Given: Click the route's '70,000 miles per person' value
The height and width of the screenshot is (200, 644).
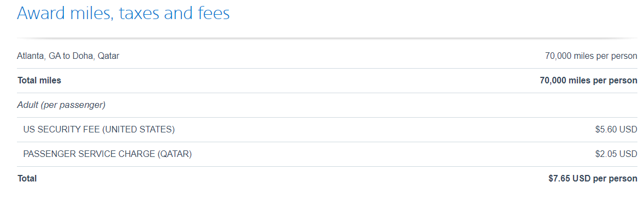Looking at the screenshot, I should point(591,56).
